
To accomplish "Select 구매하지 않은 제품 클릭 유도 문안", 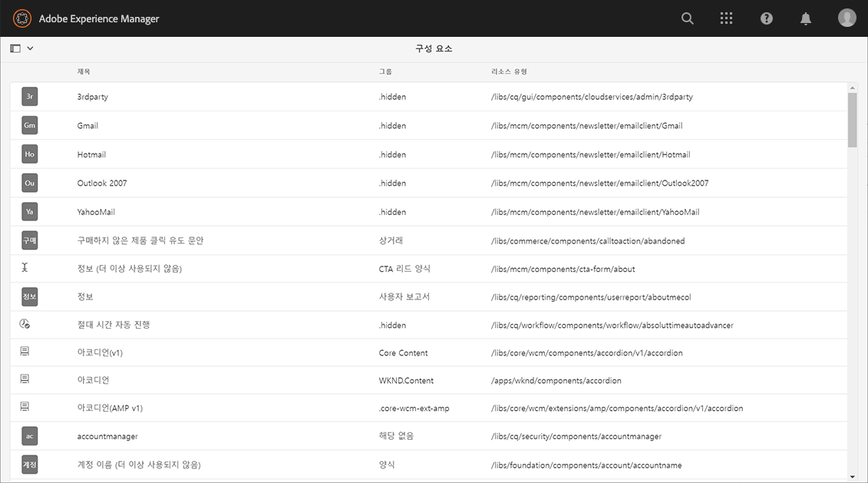I will [x=140, y=240].
